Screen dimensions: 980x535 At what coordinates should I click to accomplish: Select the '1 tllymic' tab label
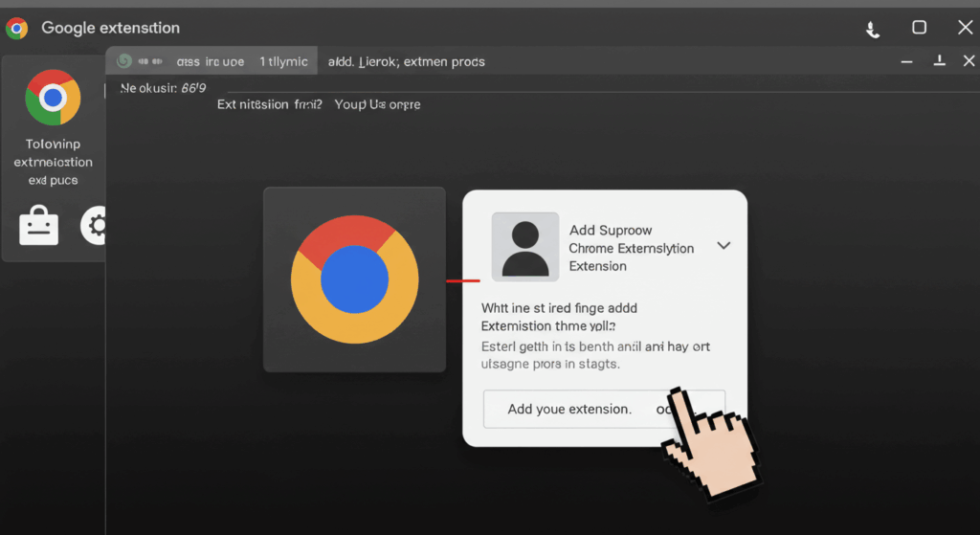click(x=283, y=61)
